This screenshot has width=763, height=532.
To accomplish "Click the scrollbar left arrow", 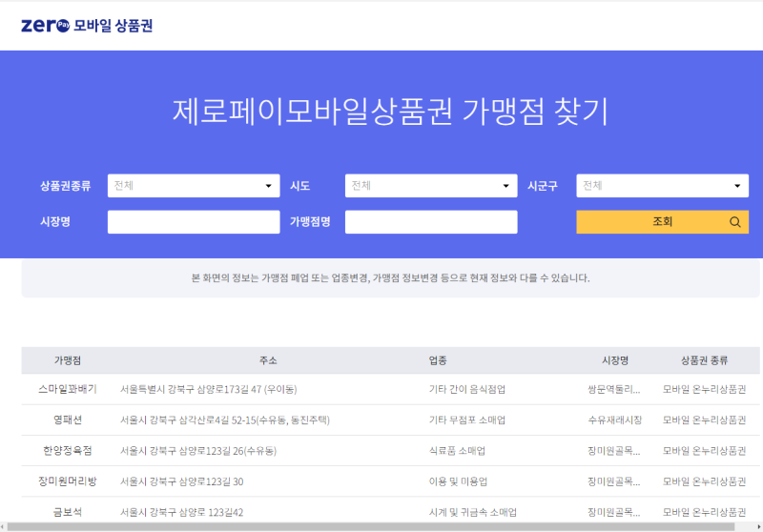I will pyautogui.click(x=3, y=526).
